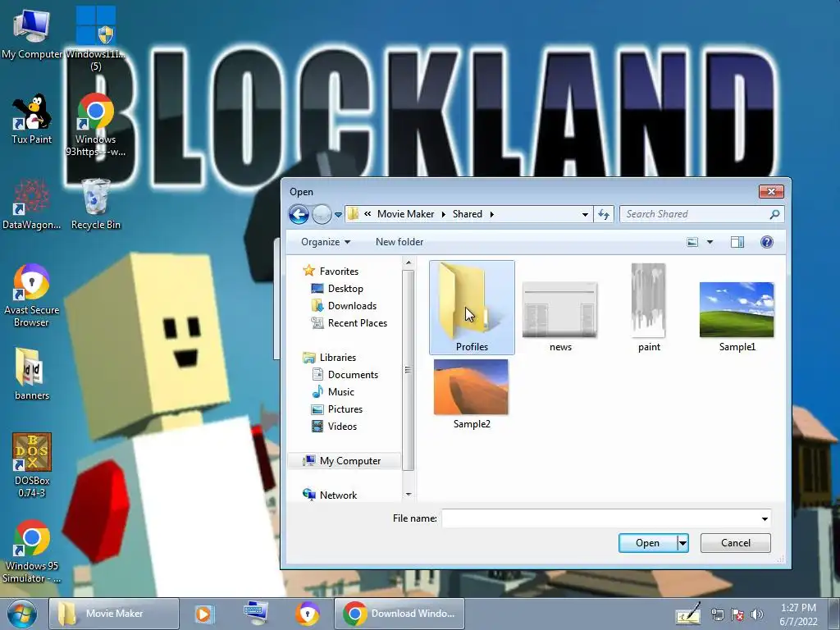Screen dimensions: 840x630
Task: Click the Back navigation arrow in Open dialog
Action: point(299,214)
